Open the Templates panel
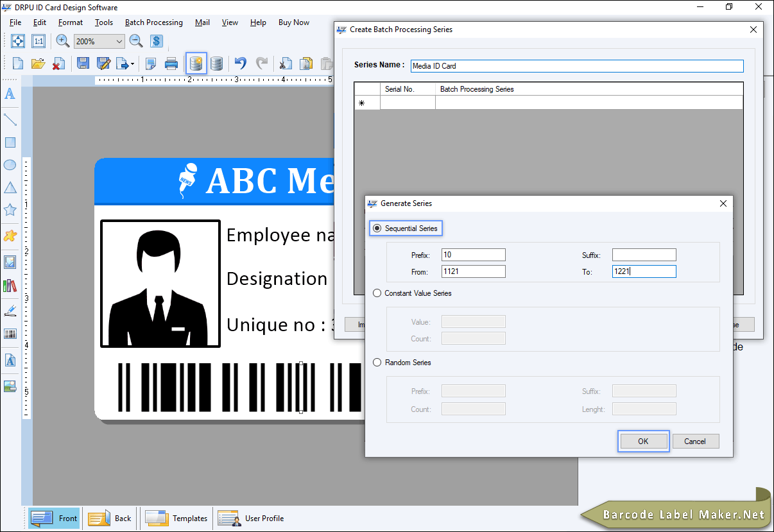The image size is (774, 532). (x=176, y=519)
